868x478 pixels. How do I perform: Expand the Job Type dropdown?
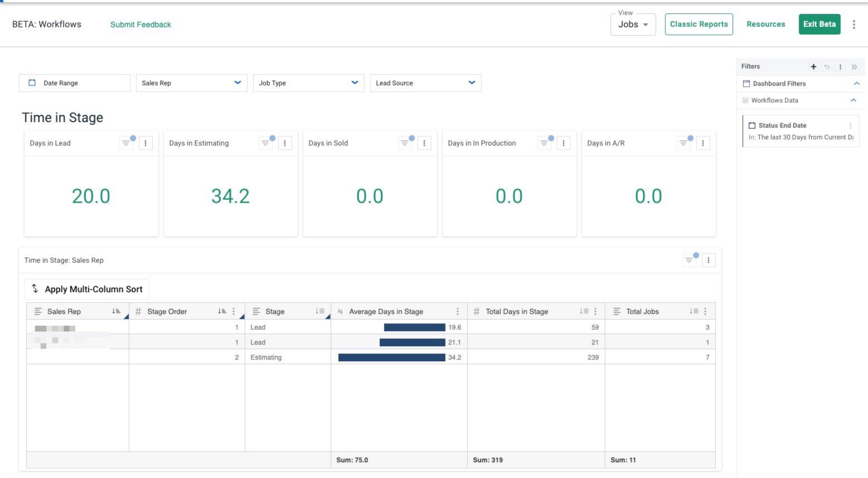coord(355,83)
